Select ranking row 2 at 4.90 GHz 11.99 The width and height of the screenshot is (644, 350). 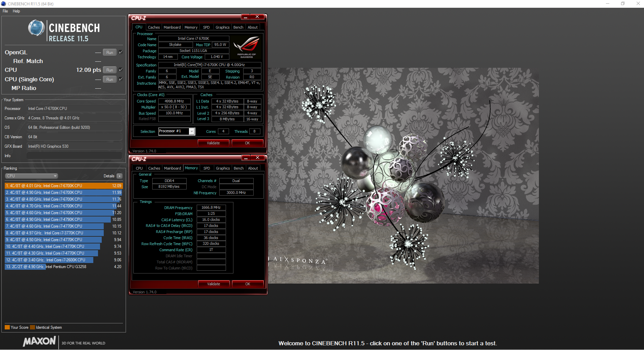(64, 193)
